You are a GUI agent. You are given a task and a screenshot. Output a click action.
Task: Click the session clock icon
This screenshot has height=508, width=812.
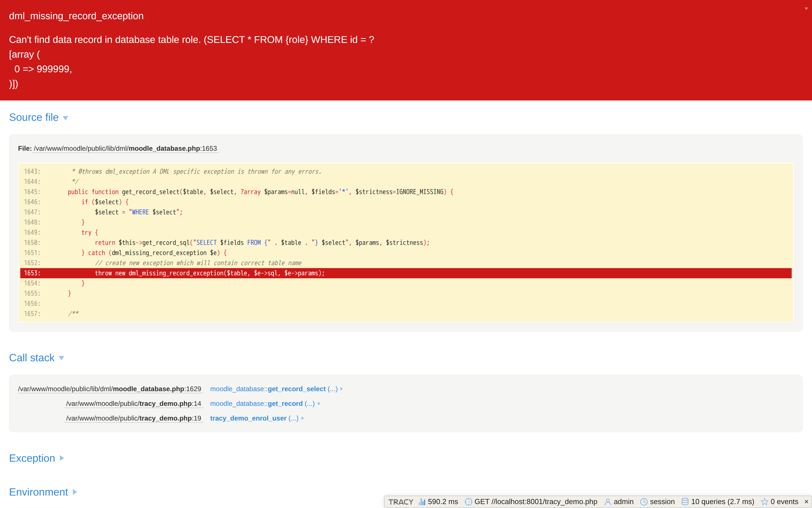coord(644,502)
